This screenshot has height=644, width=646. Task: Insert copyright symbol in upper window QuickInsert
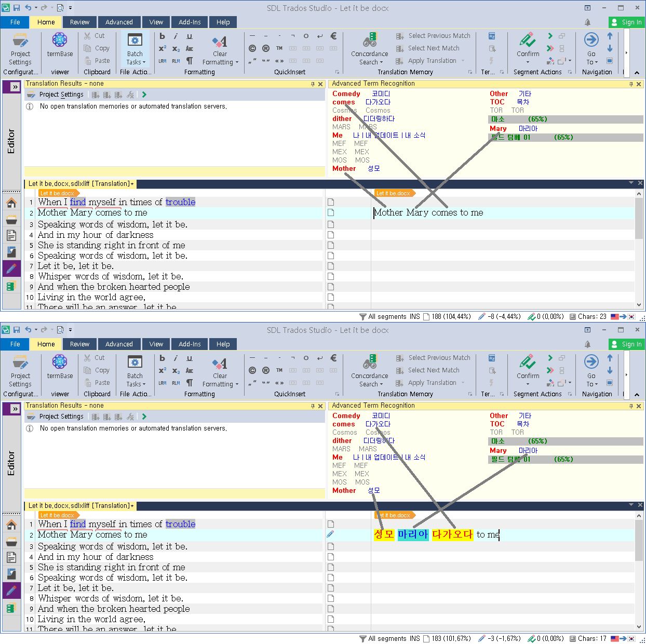[252, 48]
